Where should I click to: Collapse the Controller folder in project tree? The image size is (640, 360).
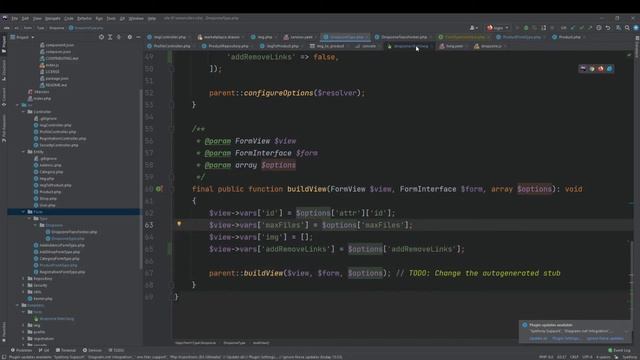pyautogui.click(x=23, y=112)
